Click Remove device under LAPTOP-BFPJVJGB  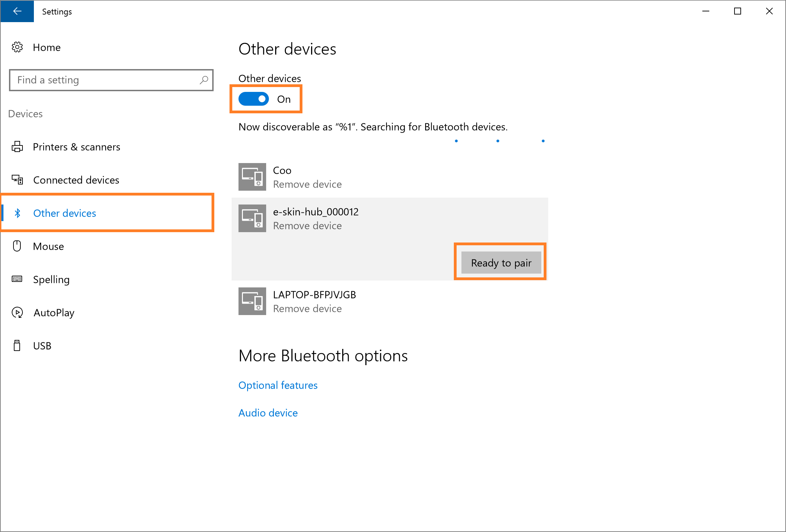tap(307, 308)
